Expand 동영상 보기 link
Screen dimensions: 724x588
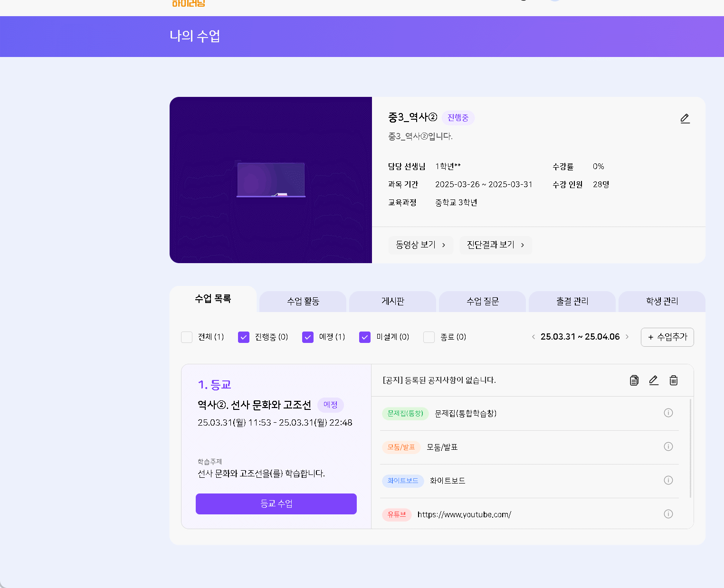420,245
